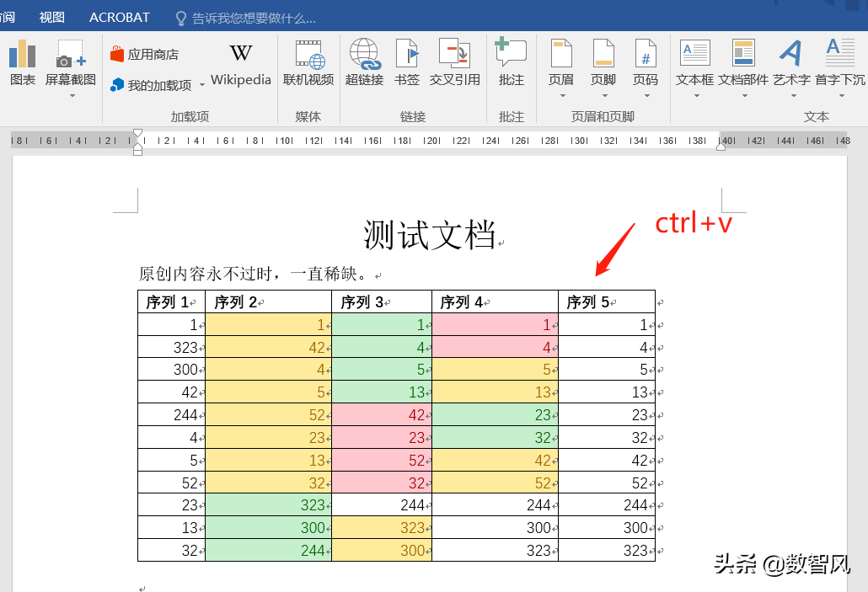
Task: Insert an online video via 联机视频
Action: click(308, 63)
